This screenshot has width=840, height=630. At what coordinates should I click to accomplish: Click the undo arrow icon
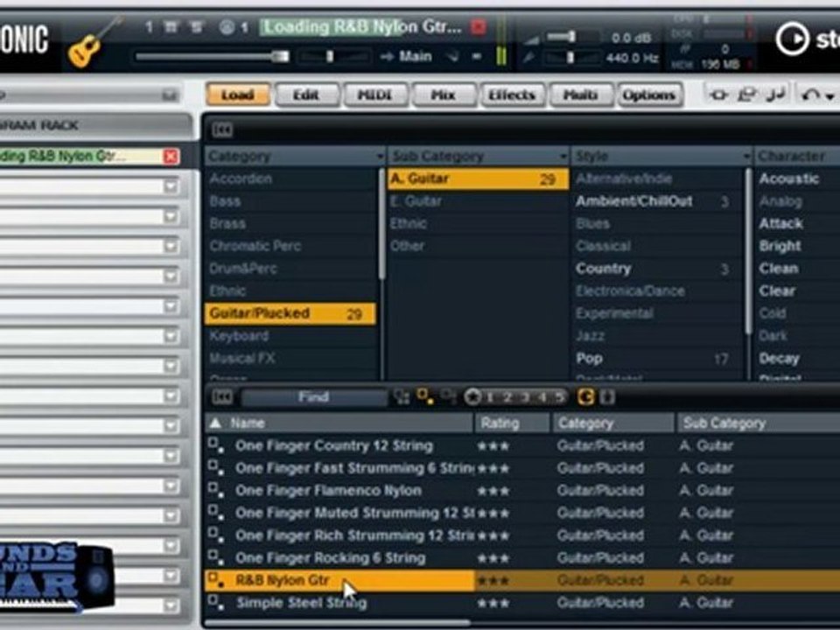(x=811, y=94)
